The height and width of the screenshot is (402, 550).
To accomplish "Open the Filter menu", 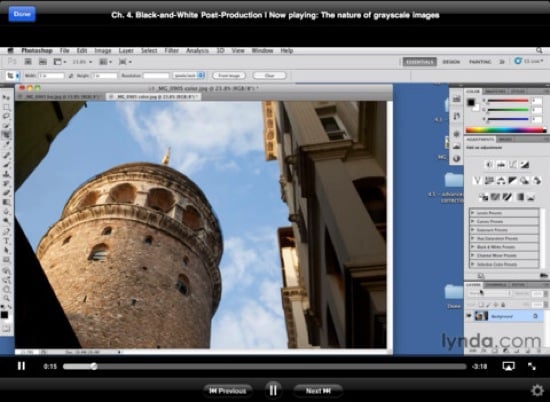I will [172, 51].
